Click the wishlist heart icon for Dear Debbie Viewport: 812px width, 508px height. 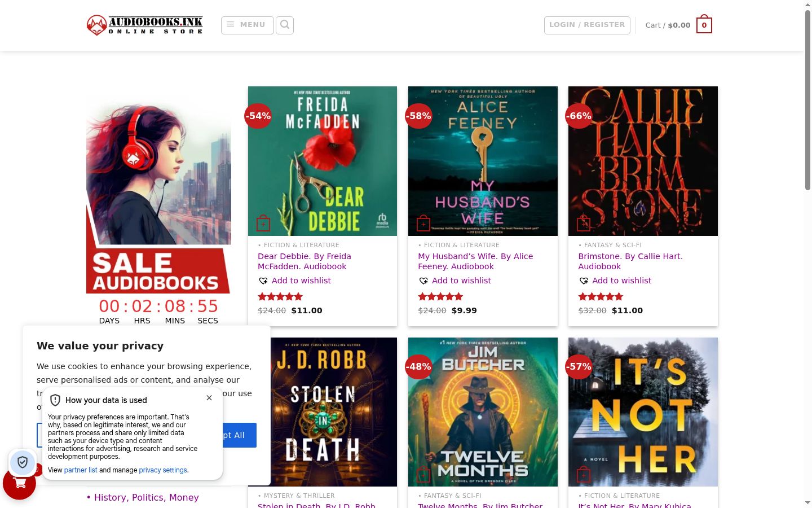point(263,281)
